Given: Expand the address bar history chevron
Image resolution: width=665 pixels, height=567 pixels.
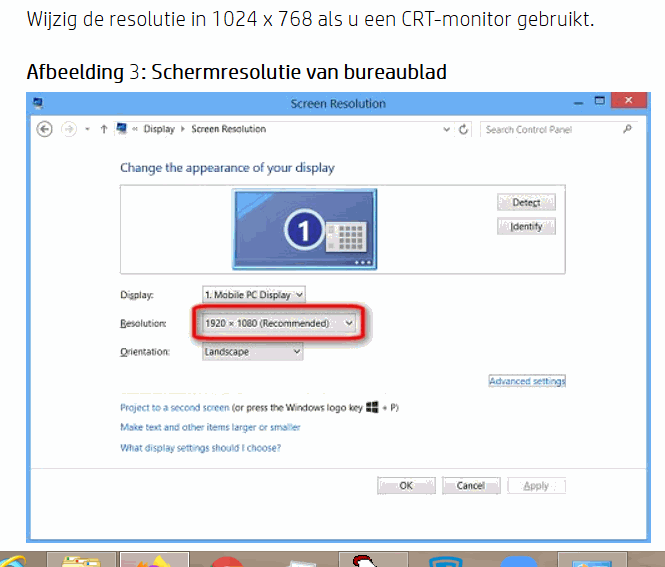Looking at the screenshot, I should (x=446, y=129).
